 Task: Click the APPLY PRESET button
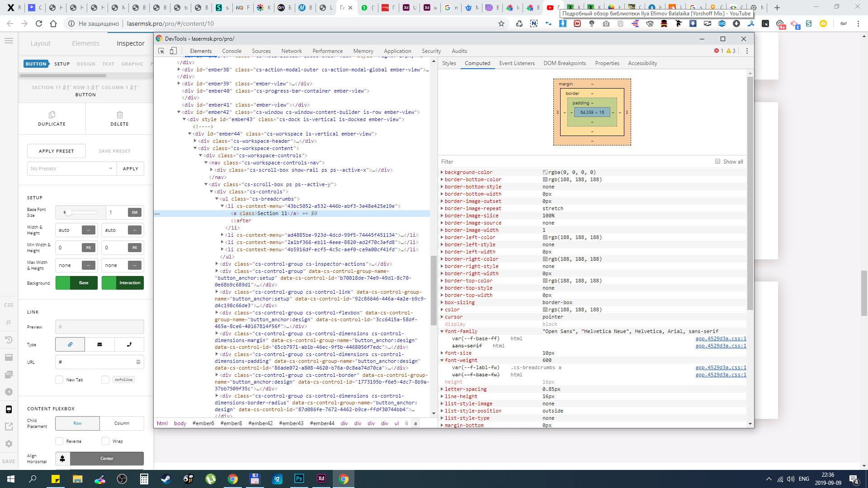tap(56, 151)
